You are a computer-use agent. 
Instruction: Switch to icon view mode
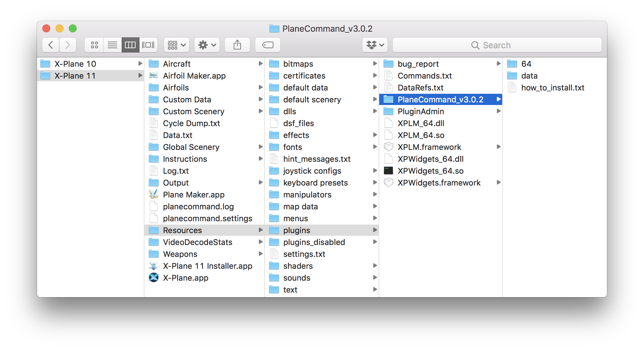coord(94,45)
